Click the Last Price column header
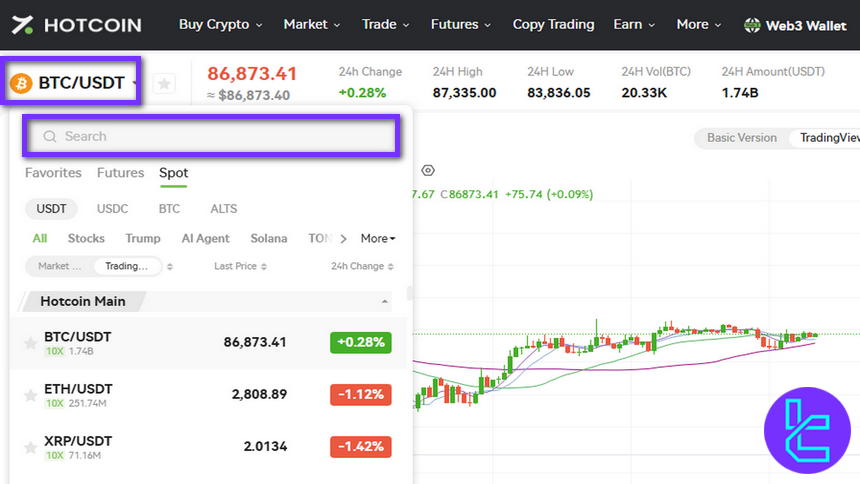This screenshot has height=484, width=860. [235, 266]
